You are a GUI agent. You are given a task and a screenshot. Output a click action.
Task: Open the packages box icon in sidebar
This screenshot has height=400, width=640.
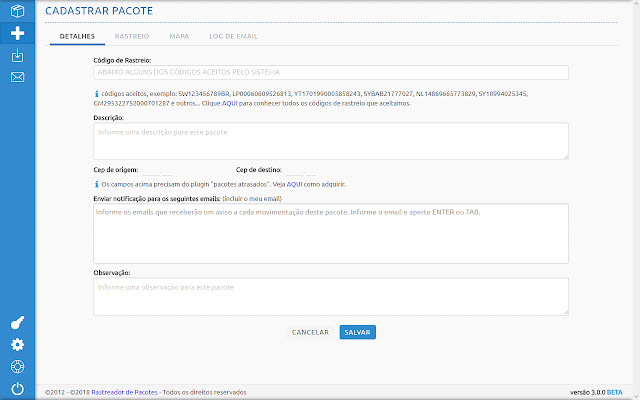[x=17, y=11]
